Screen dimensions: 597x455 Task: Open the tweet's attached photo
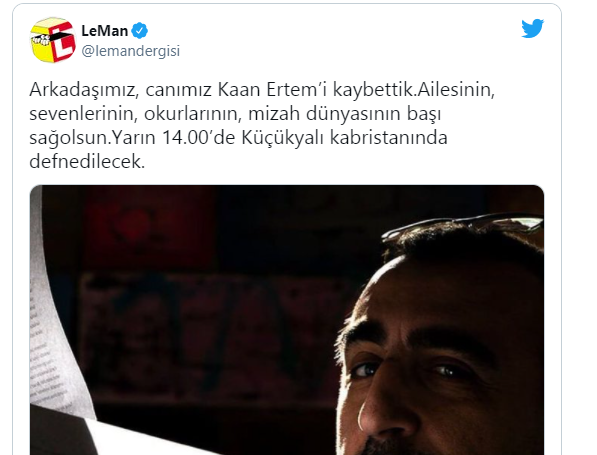(287, 320)
